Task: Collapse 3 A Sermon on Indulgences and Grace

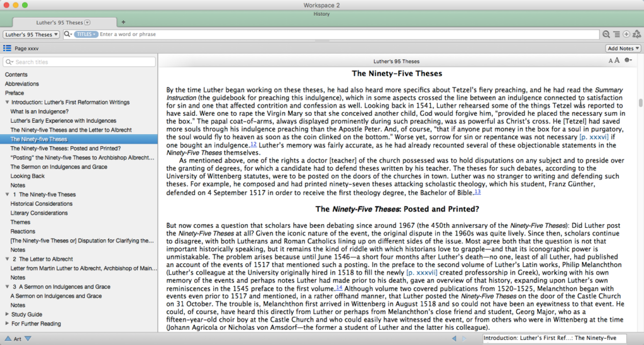Action: pos(7,286)
